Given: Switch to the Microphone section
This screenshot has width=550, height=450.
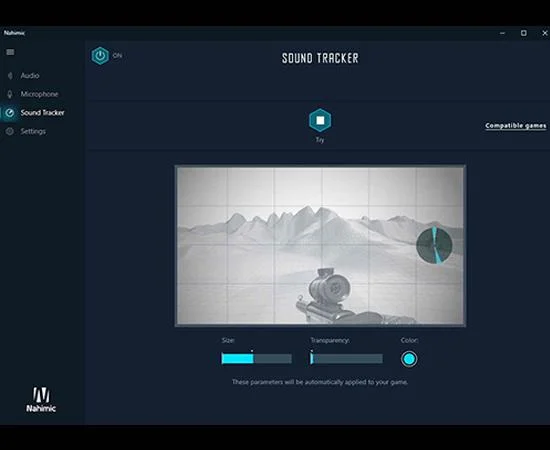Looking at the screenshot, I should pyautogui.click(x=39, y=94).
